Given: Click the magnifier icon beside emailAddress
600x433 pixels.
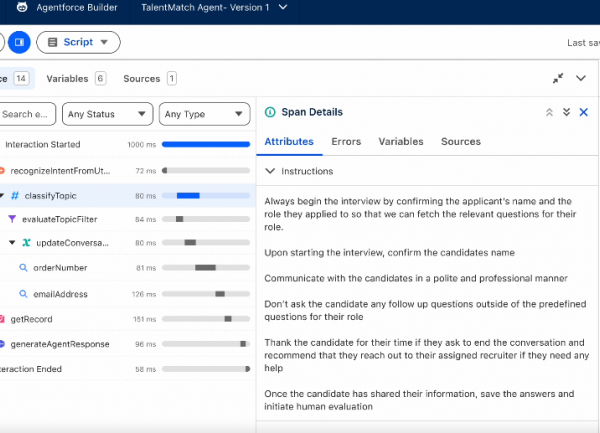Looking at the screenshot, I should [x=23, y=294].
